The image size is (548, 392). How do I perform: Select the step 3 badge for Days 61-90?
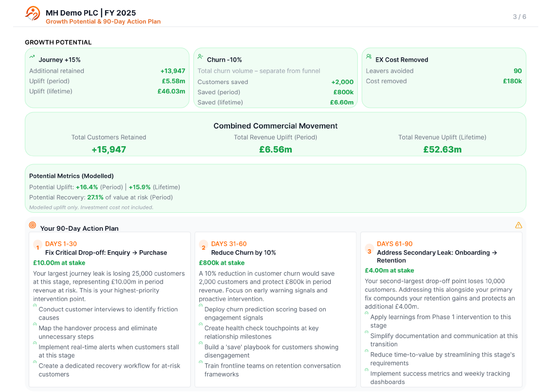[369, 251]
